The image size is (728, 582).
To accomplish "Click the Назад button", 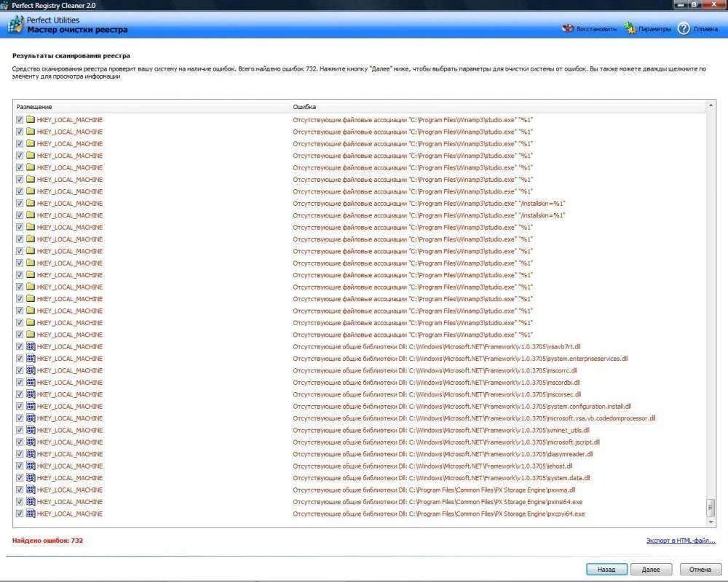I will click(606, 569).
